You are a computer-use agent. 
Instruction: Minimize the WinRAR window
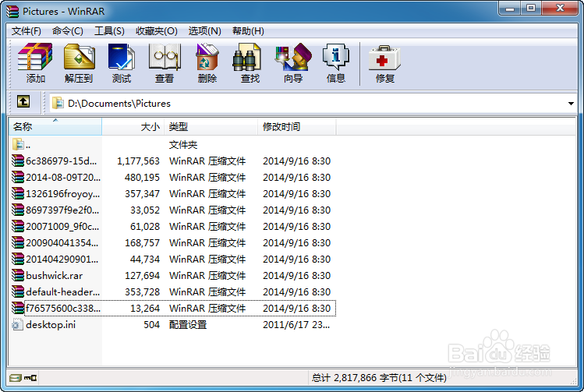click(x=510, y=9)
